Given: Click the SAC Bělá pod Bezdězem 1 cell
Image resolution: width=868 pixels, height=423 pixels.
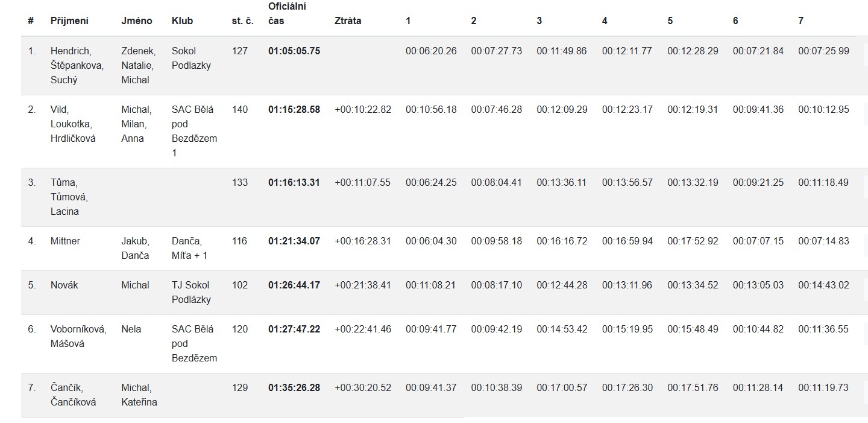Looking at the screenshot, I should pos(194,131).
